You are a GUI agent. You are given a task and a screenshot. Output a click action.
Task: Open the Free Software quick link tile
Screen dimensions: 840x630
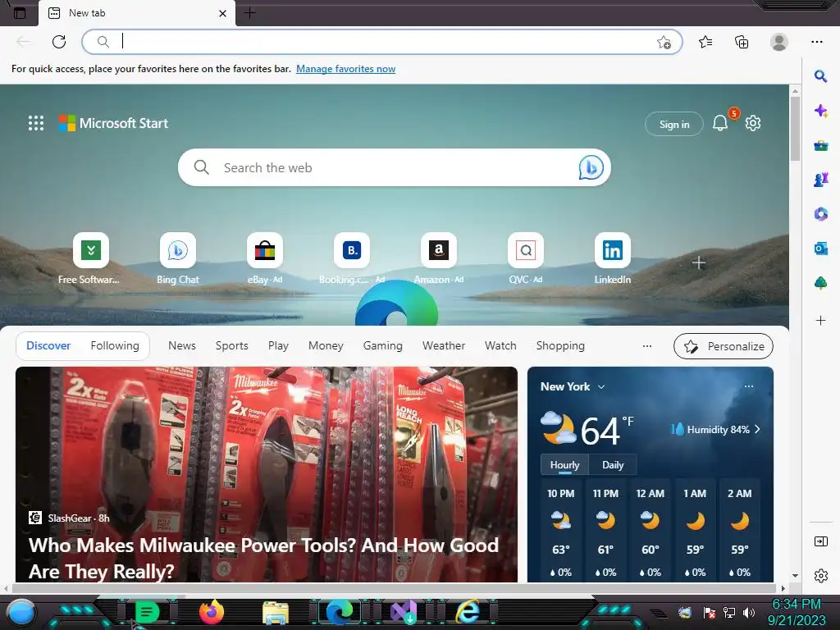click(90, 250)
